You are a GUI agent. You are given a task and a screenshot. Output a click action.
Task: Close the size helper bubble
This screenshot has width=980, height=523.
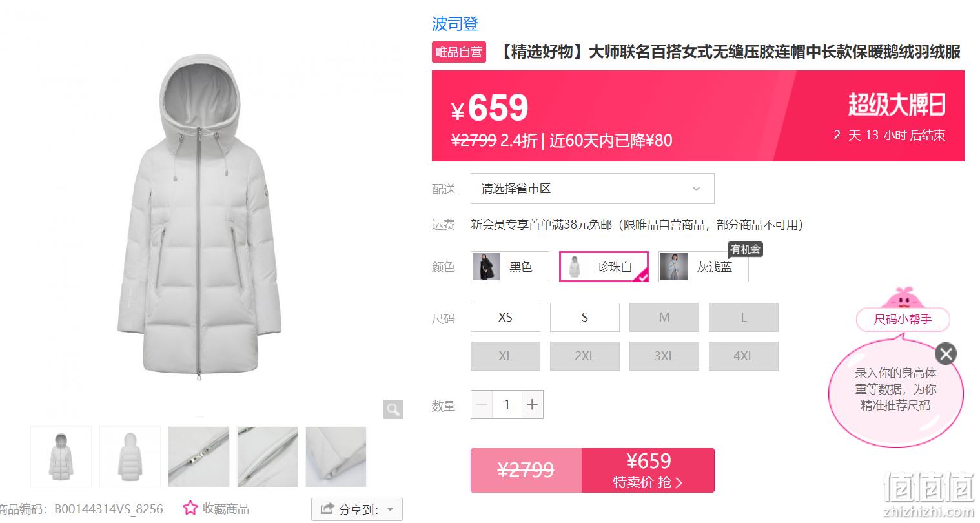pos(946,354)
